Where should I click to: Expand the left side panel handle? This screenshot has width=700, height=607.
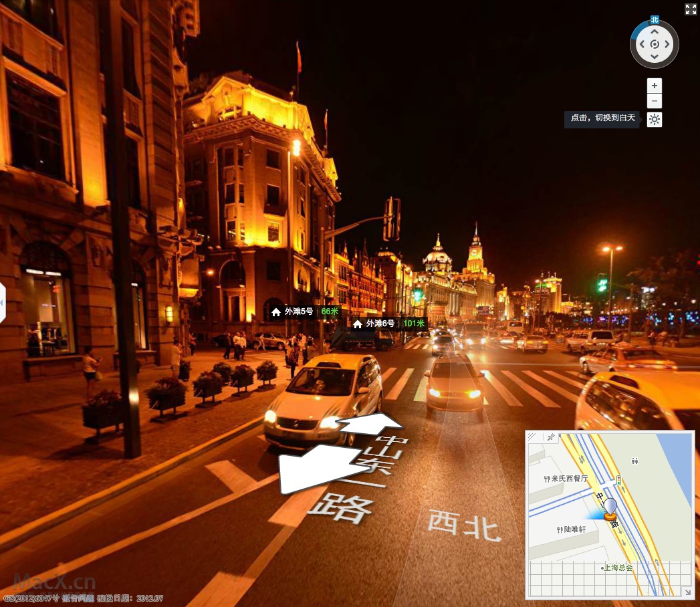(2, 303)
